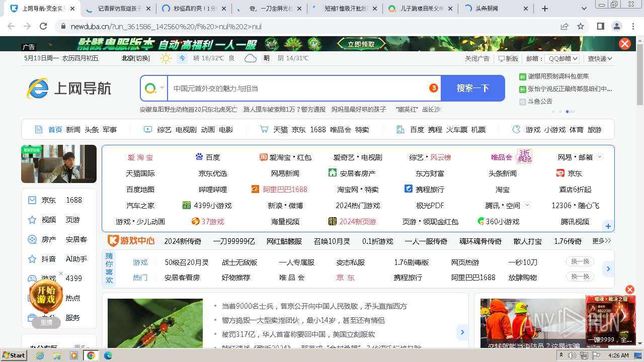Open 2024新页游 link
Screen dimensions: 644x362
tap(352, 222)
